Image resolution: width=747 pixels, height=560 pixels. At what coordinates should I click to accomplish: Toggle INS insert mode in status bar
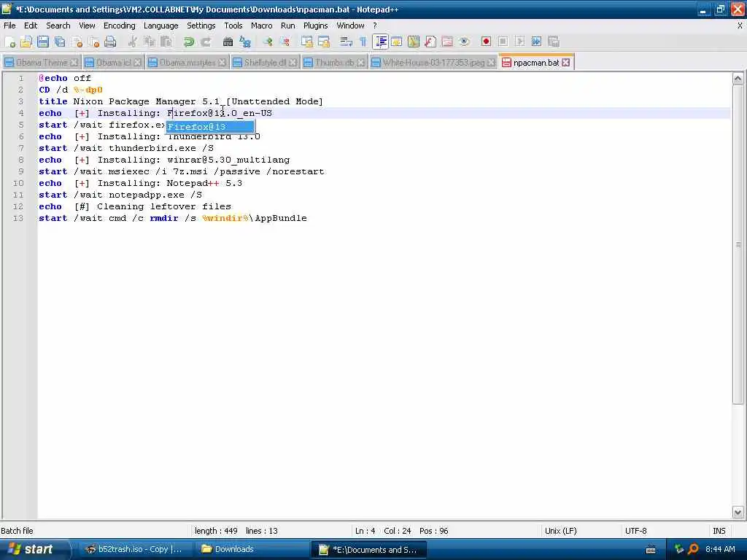(719, 531)
